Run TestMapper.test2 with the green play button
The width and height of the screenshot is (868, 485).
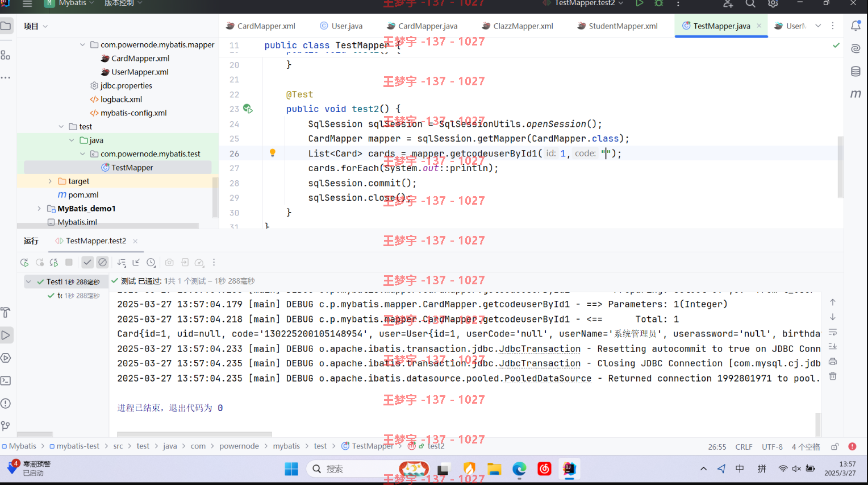639,3
